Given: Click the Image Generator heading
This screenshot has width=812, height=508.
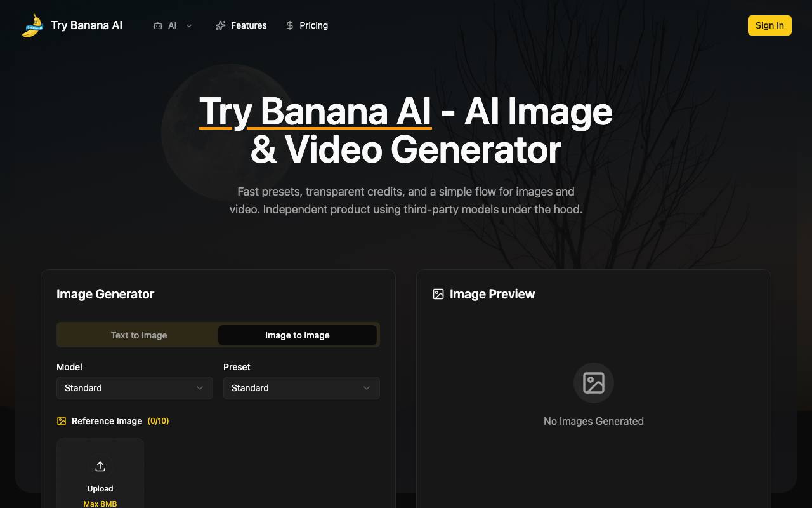Looking at the screenshot, I should (x=105, y=294).
